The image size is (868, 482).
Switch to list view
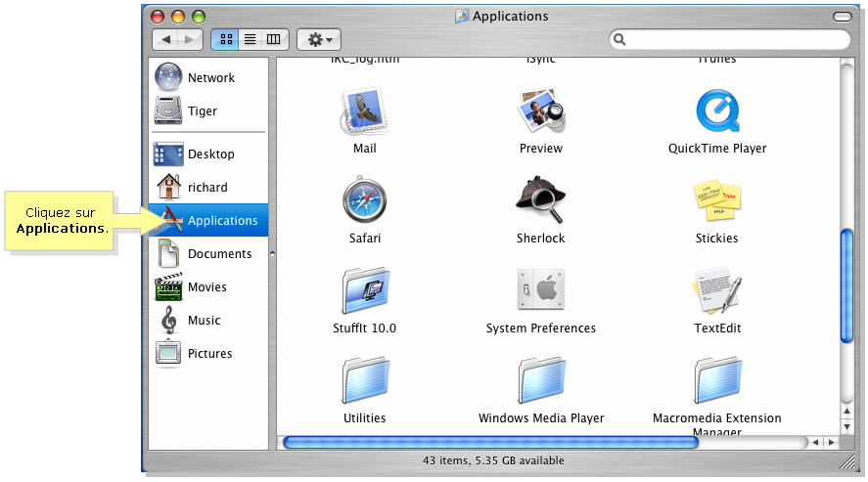coord(251,39)
